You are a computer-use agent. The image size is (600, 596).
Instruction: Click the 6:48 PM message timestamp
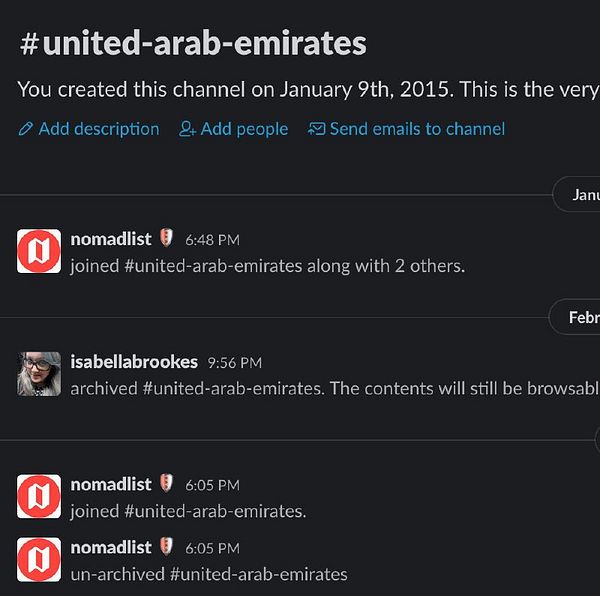point(212,240)
